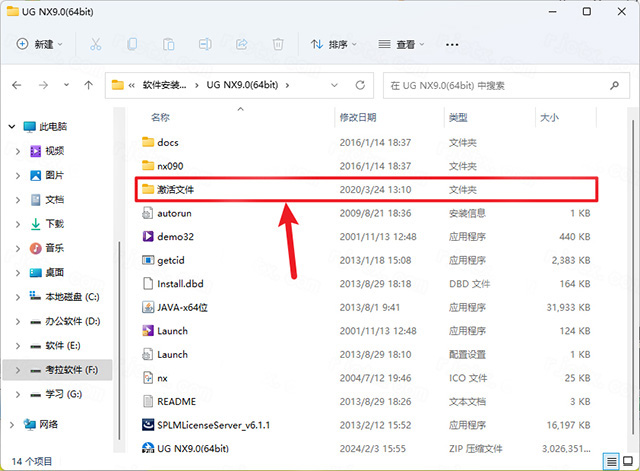The height and width of the screenshot is (471, 640).
Task: Select the nx090 folder
Action: (162, 166)
